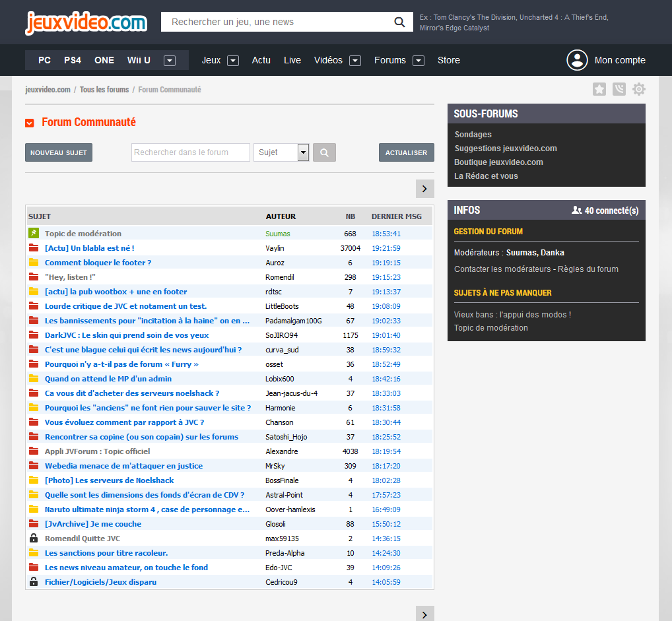Open Boutique jeuxvideo.com sub-forum link

tap(498, 162)
